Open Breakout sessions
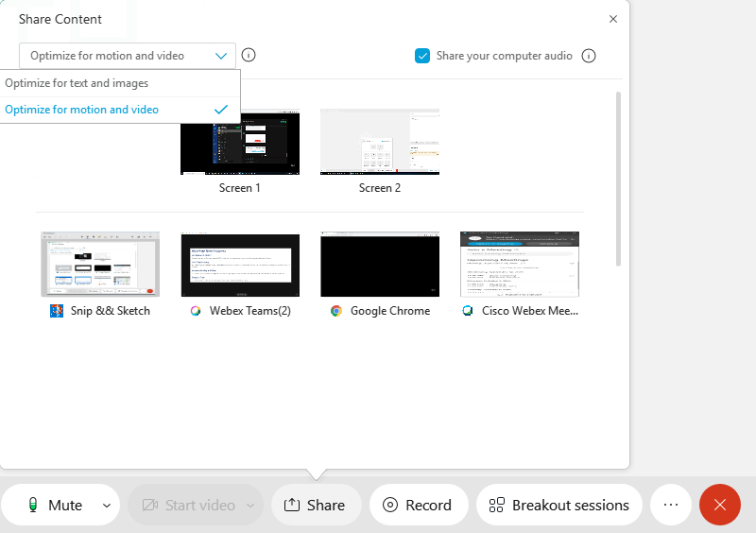 pos(559,505)
